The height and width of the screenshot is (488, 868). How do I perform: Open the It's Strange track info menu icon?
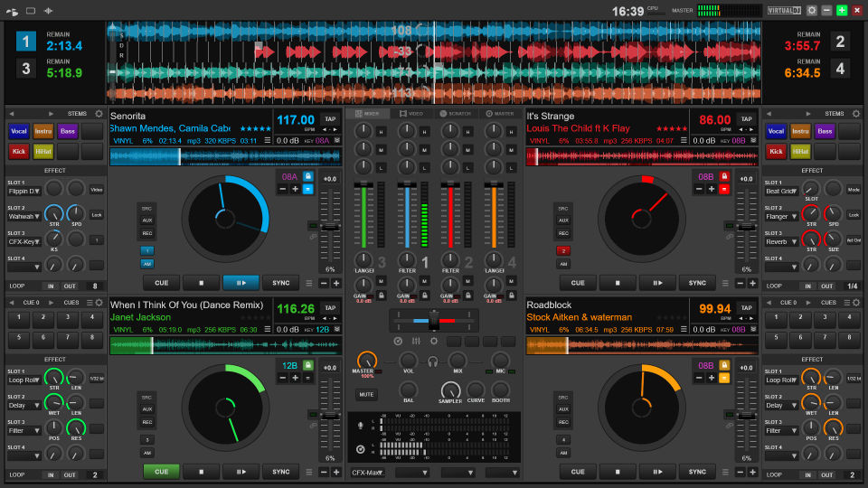tap(684, 141)
